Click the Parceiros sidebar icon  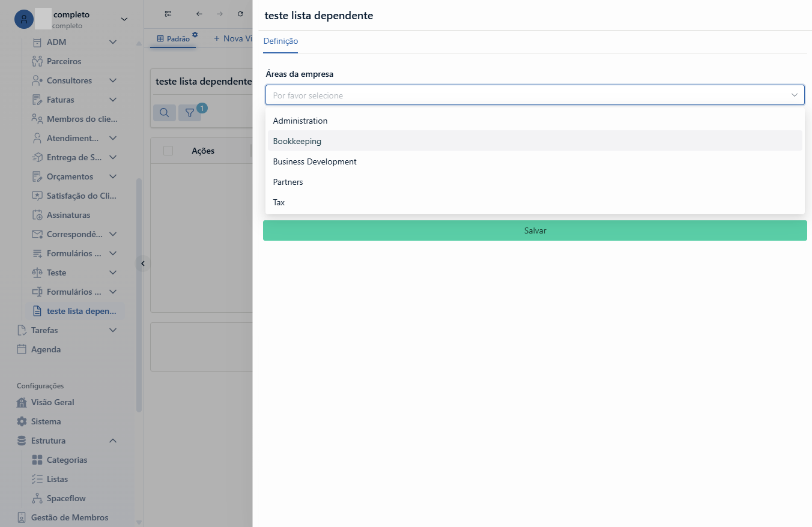pyautogui.click(x=37, y=61)
